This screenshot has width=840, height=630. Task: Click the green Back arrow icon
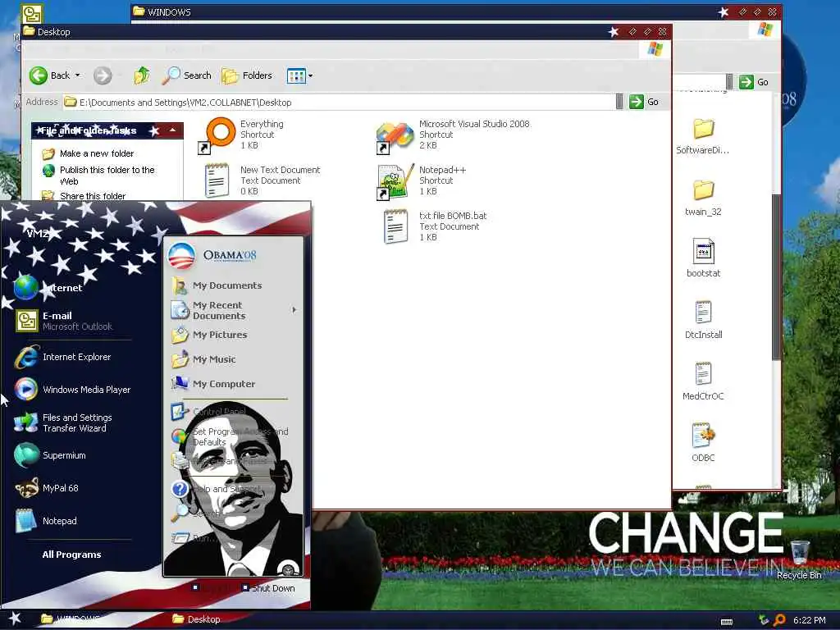tap(38, 75)
